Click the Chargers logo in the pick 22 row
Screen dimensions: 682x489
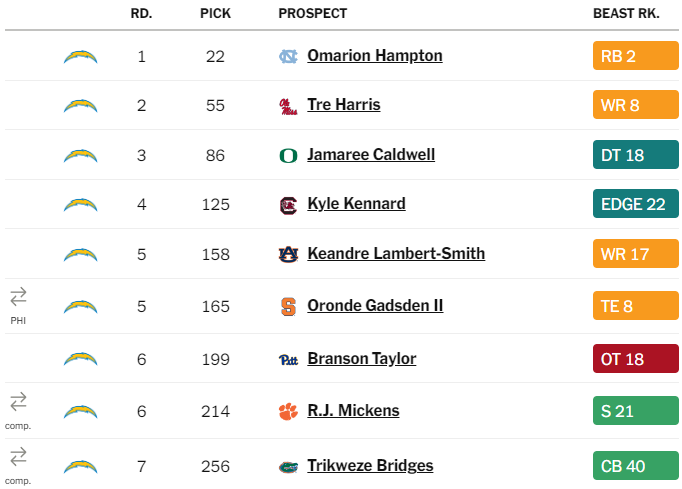(80, 57)
